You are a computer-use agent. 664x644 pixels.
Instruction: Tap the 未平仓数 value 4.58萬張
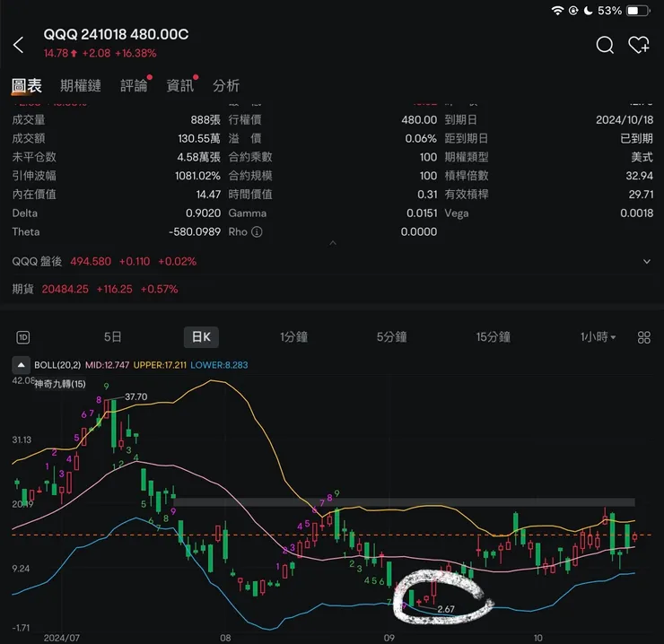pos(199,157)
